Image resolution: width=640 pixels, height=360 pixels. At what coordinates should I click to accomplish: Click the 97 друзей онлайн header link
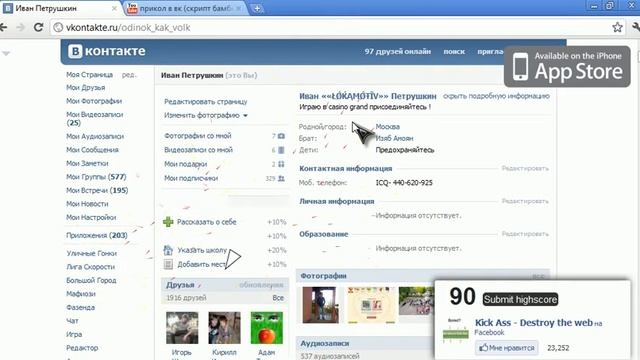398,51
